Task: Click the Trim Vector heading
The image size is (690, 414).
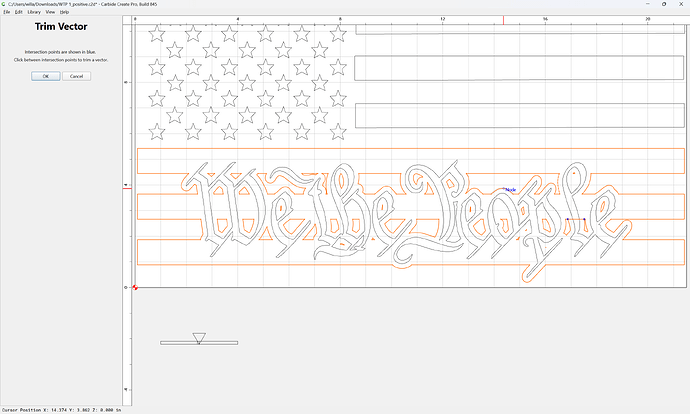Action: click(61, 26)
